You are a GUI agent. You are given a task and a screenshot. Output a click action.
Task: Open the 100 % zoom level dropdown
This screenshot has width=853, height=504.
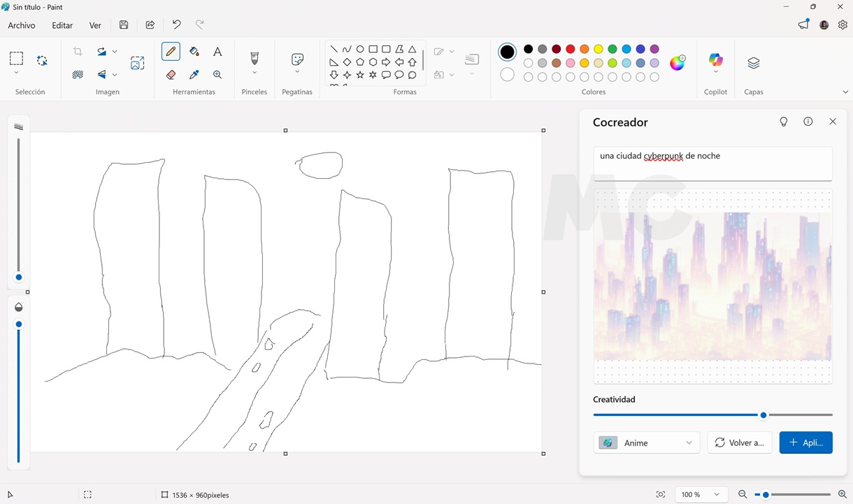701,495
